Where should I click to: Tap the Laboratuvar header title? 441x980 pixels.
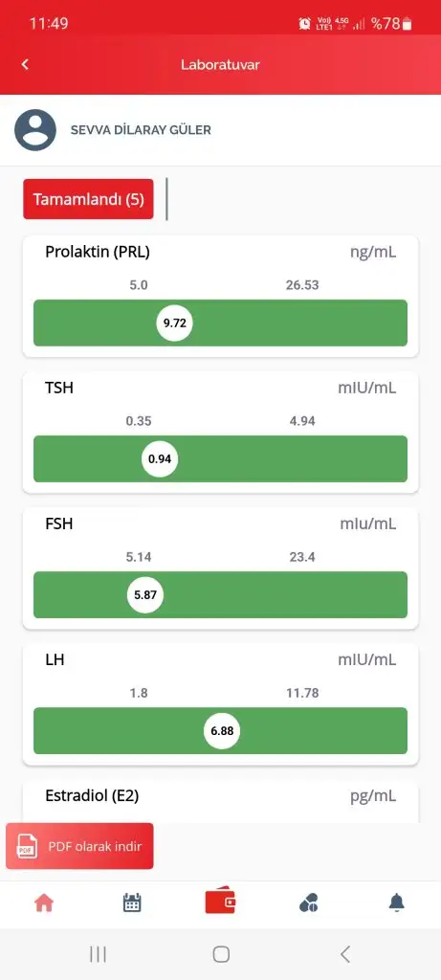pyautogui.click(x=220, y=64)
